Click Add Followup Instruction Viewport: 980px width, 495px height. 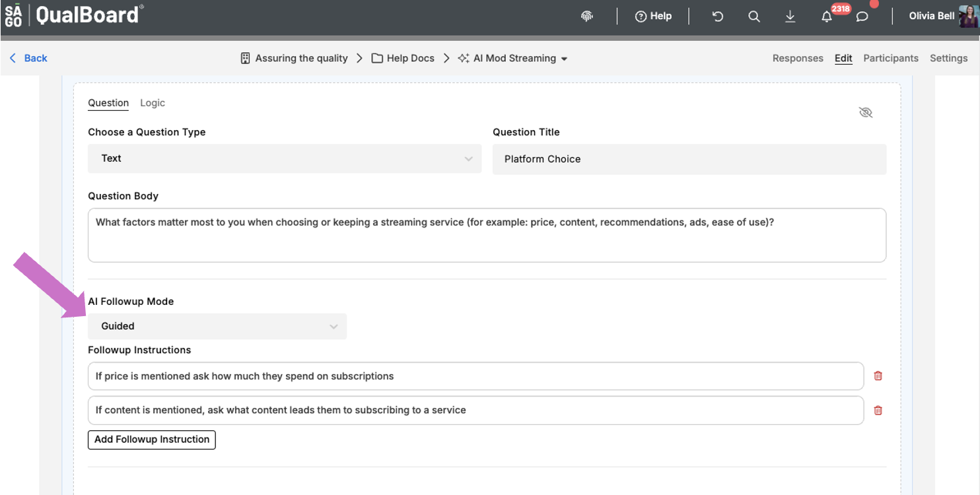(x=151, y=440)
